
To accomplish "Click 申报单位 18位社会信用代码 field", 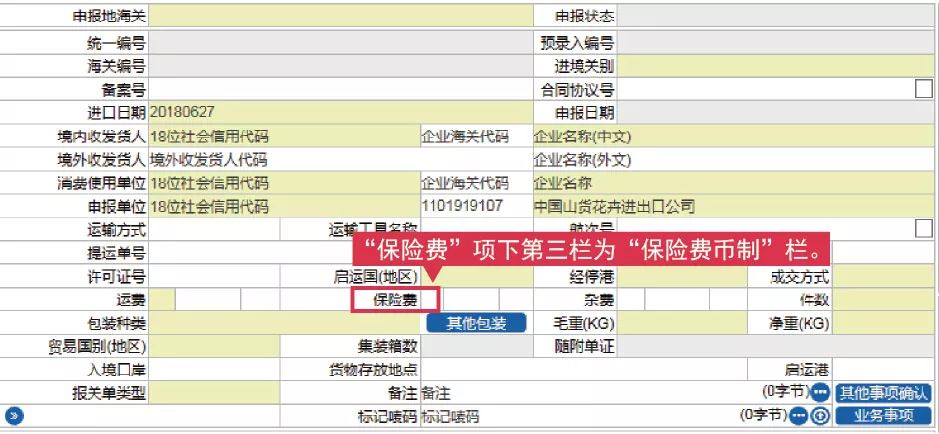I will tap(284, 206).
